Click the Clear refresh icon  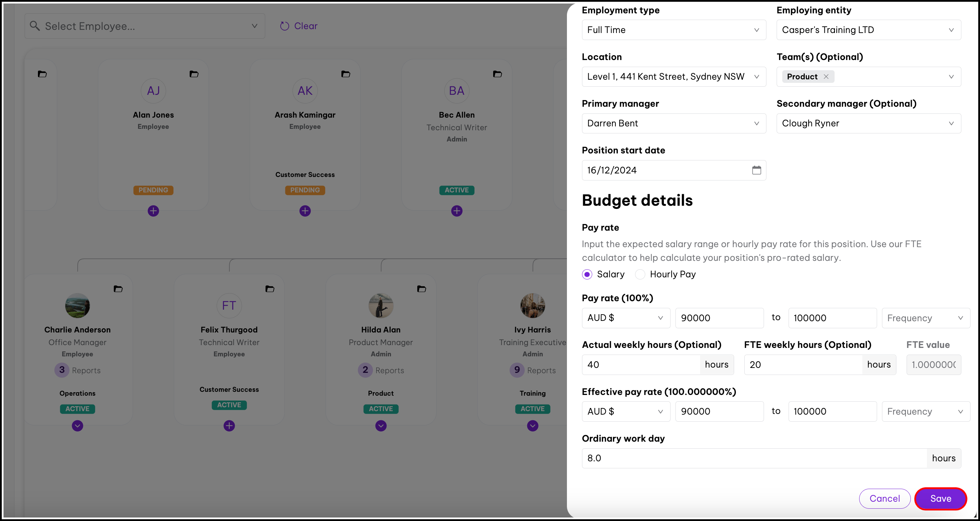pos(285,26)
